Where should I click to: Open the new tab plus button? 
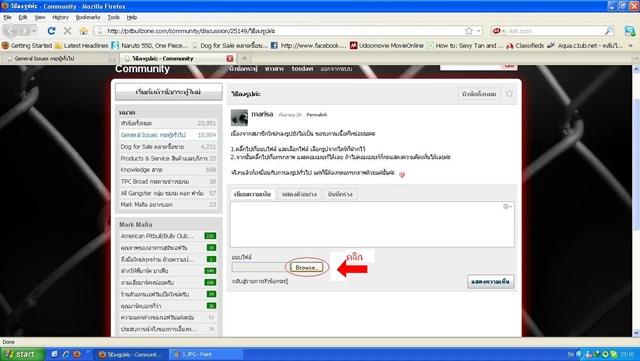244,58
